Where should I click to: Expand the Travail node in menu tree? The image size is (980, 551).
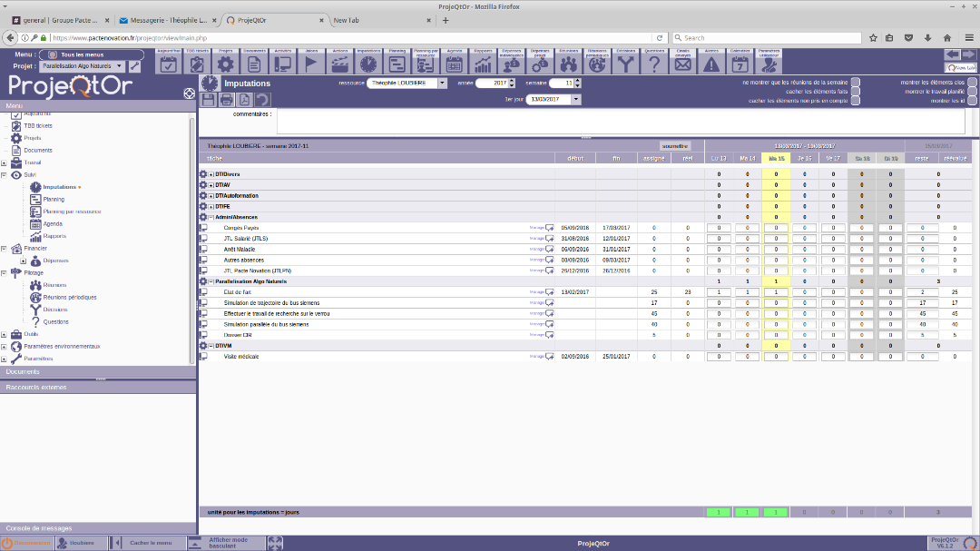coord(5,162)
